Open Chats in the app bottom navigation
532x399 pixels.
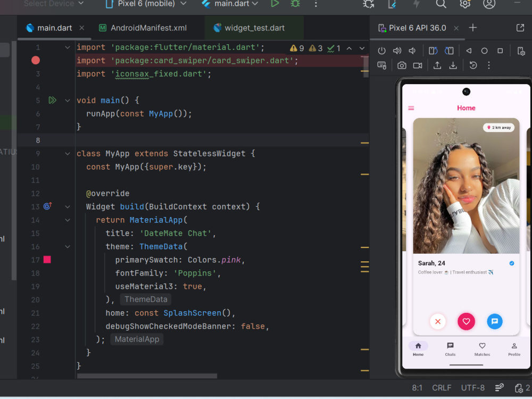450,349
